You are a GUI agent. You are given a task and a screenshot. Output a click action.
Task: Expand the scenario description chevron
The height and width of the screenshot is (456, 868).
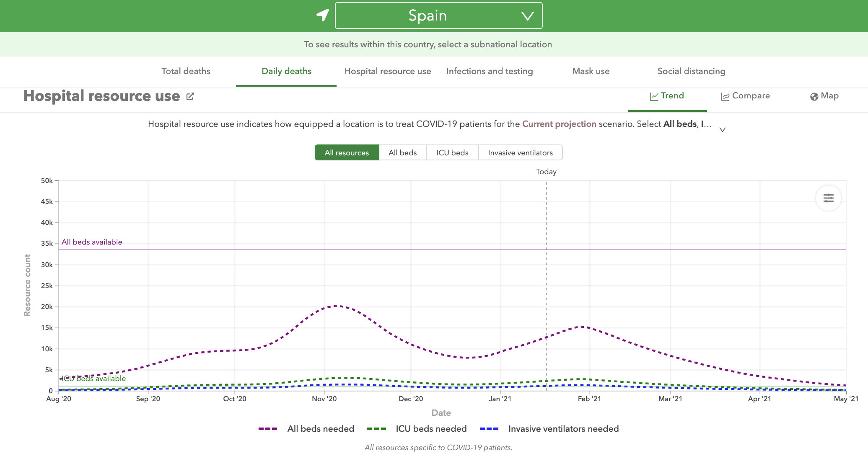723,130
